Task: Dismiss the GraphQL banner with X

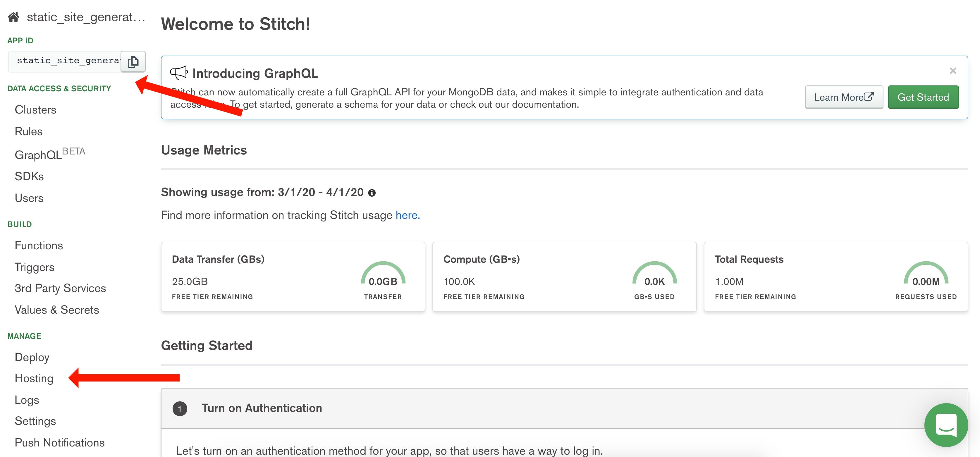Action: [x=953, y=71]
